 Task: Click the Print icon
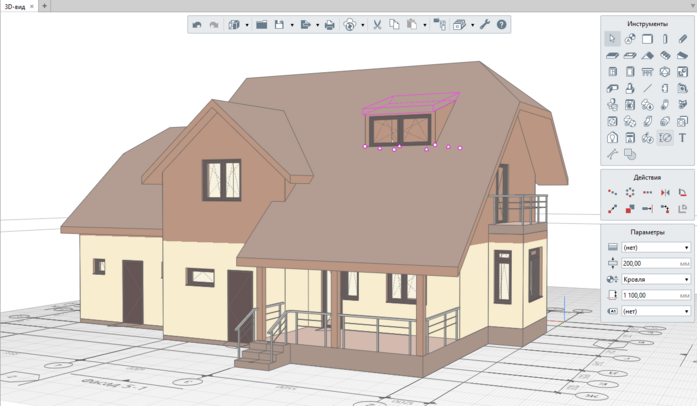[x=329, y=25]
